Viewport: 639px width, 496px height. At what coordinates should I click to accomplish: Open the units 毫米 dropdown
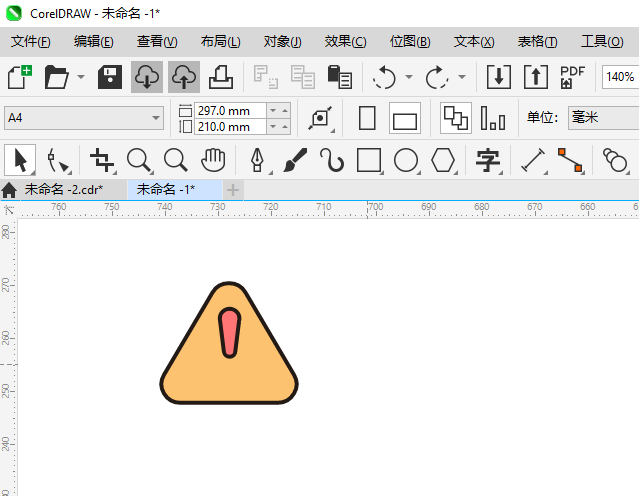coord(604,118)
